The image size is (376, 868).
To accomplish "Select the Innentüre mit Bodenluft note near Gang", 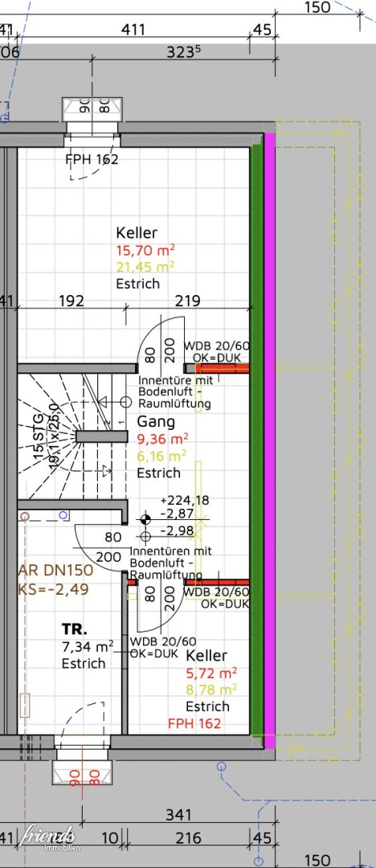I will pyautogui.click(x=174, y=392).
